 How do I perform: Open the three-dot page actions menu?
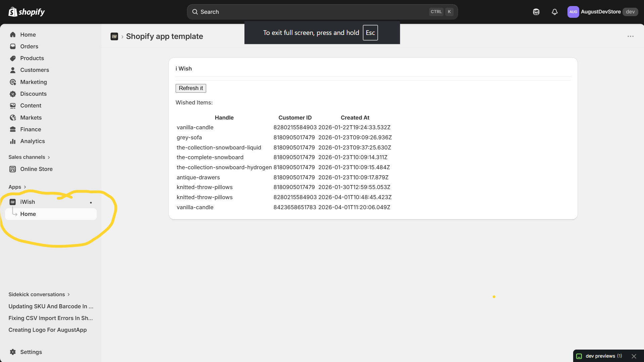[x=631, y=36]
